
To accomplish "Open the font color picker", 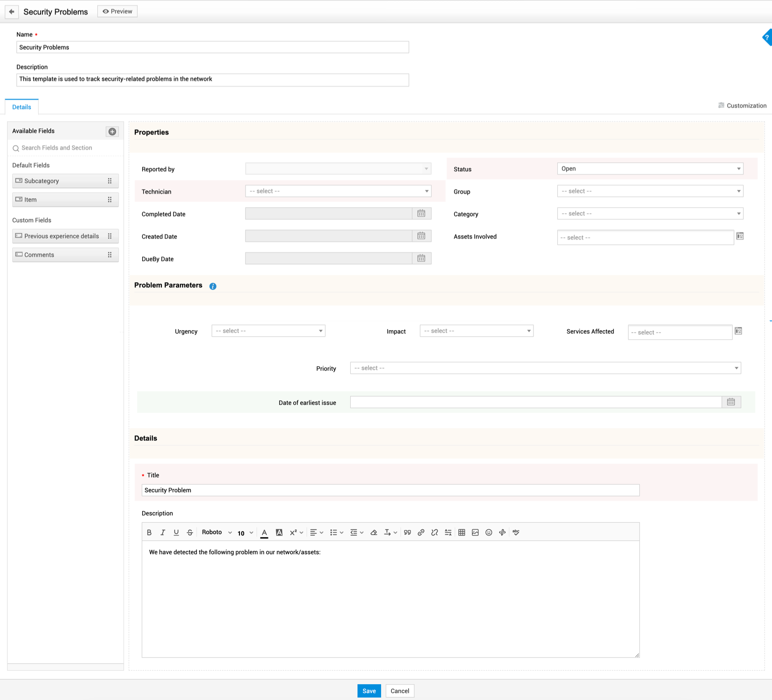I will pyautogui.click(x=264, y=533).
